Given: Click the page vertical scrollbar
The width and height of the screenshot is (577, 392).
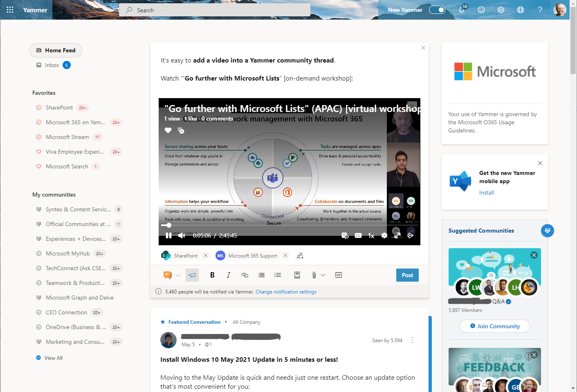Looking at the screenshot, I should 573,41.
